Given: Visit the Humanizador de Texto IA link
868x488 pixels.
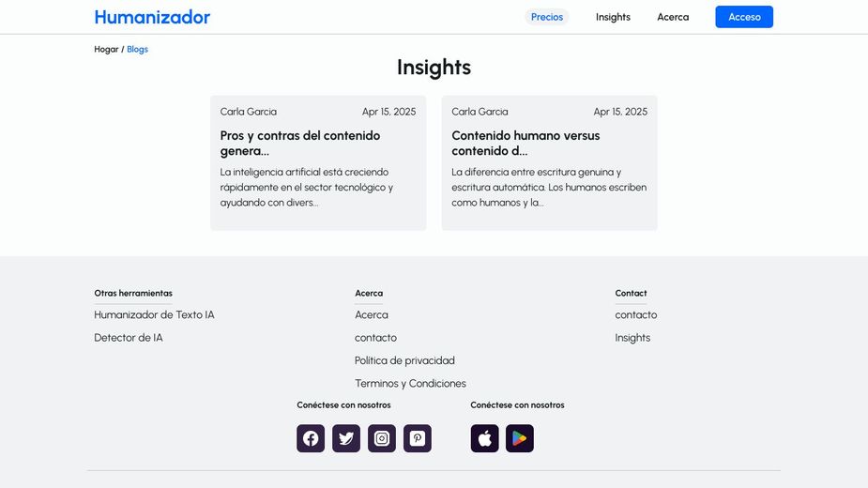Looking at the screenshot, I should click(x=154, y=315).
